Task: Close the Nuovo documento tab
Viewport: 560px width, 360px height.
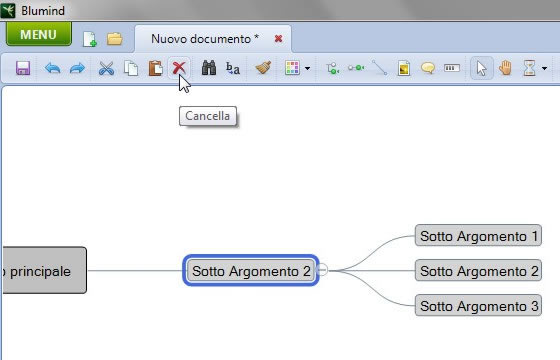Action: click(279, 39)
